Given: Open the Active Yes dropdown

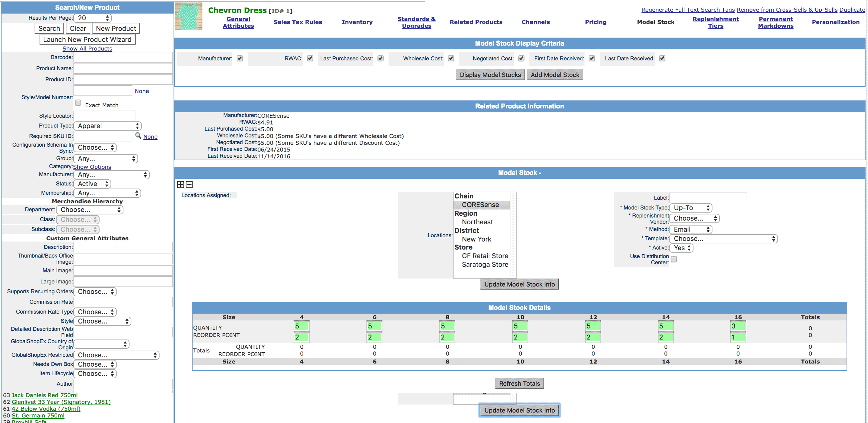Looking at the screenshot, I should 681,248.
